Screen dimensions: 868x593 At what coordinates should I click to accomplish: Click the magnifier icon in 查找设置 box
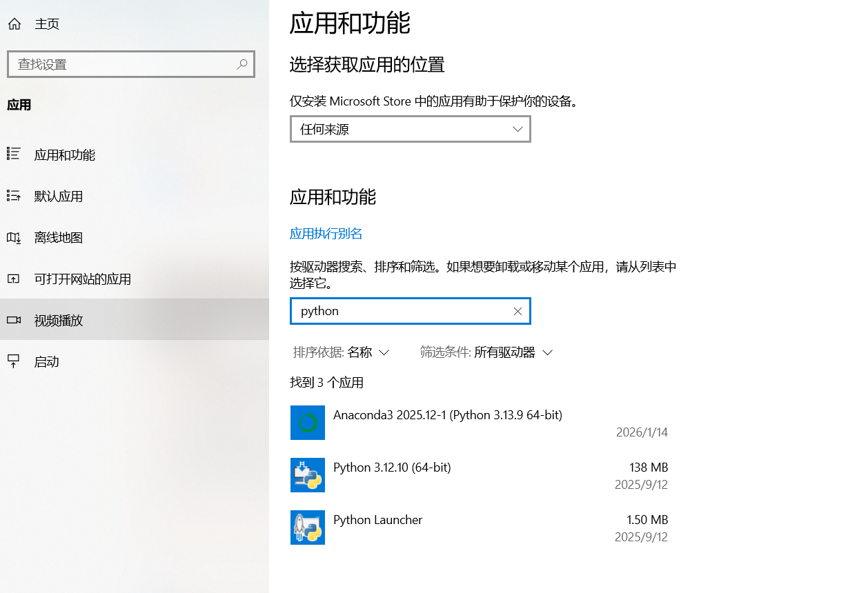coord(242,64)
